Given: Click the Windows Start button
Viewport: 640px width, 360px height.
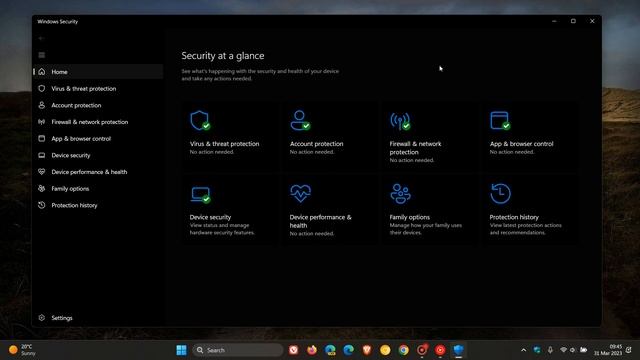Looking at the screenshot, I should coord(181,350).
